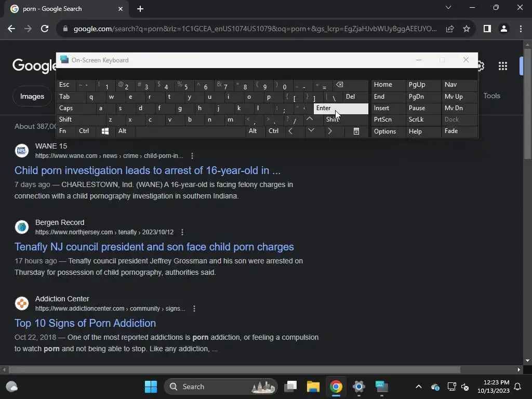Open the notifications bell in the system tray
The width and height of the screenshot is (532, 399).
pos(518,387)
